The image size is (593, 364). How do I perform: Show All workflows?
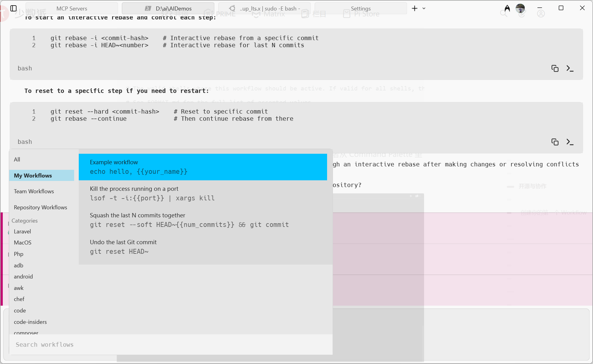click(x=17, y=160)
